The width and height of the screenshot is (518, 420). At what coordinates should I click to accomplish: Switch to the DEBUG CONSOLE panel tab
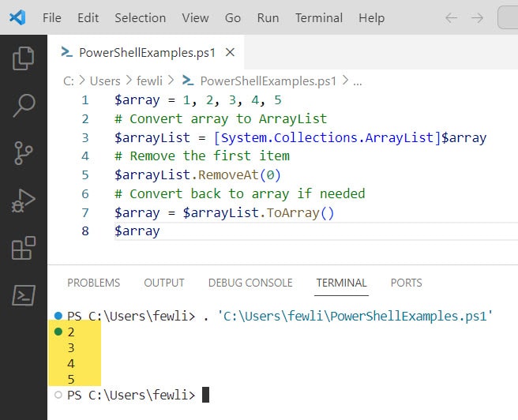pyautogui.click(x=250, y=283)
